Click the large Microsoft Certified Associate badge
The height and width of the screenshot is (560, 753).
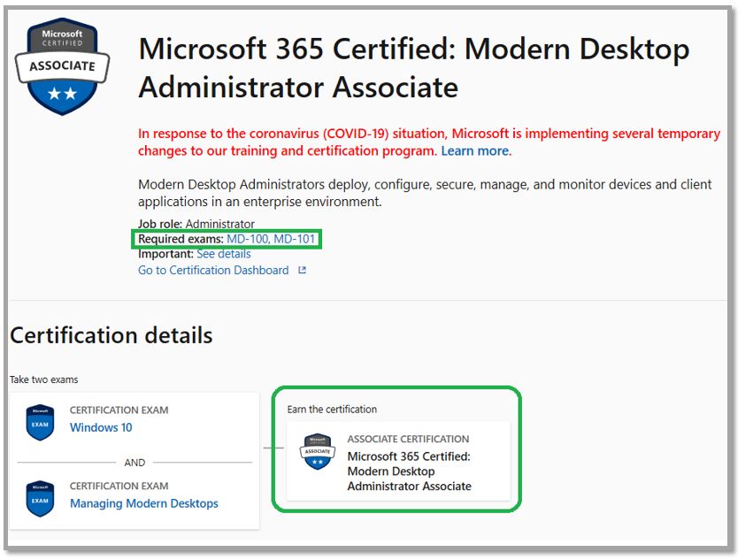click(62, 66)
